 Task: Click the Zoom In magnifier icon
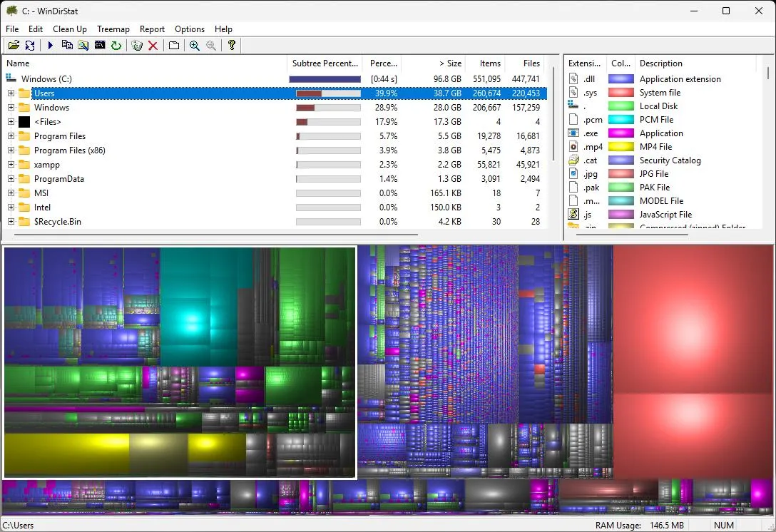pos(195,46)
